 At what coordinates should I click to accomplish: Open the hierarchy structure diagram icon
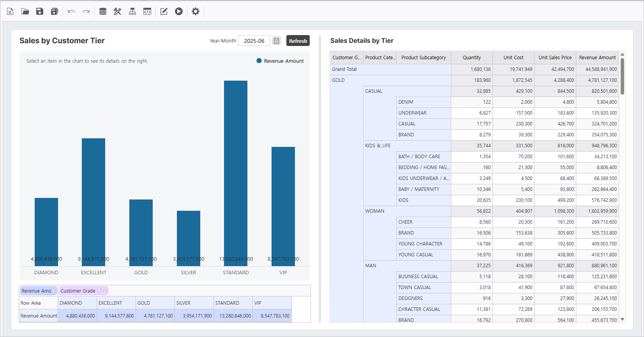(132, 11)
